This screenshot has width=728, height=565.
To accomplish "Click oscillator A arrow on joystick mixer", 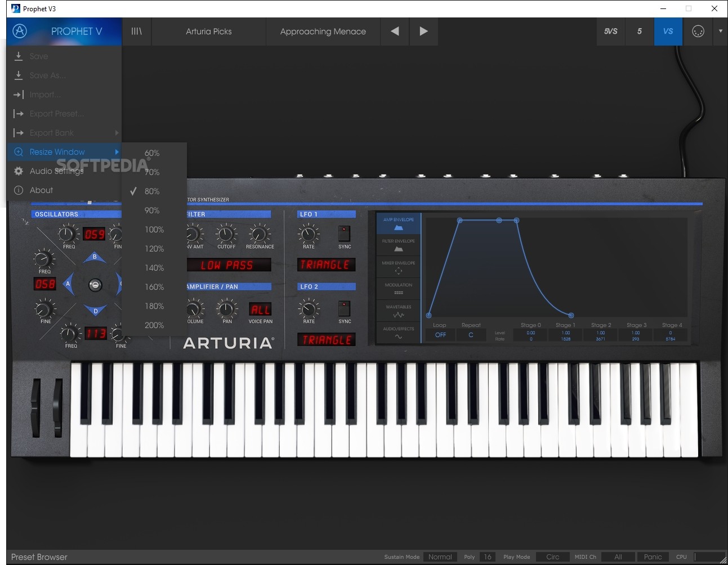I will coord(68,284).
